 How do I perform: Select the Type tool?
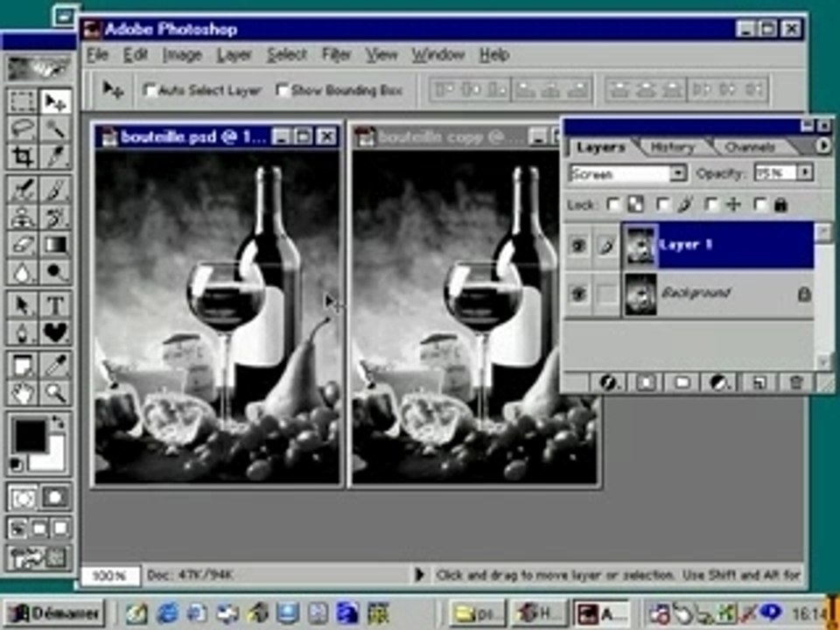56,305
